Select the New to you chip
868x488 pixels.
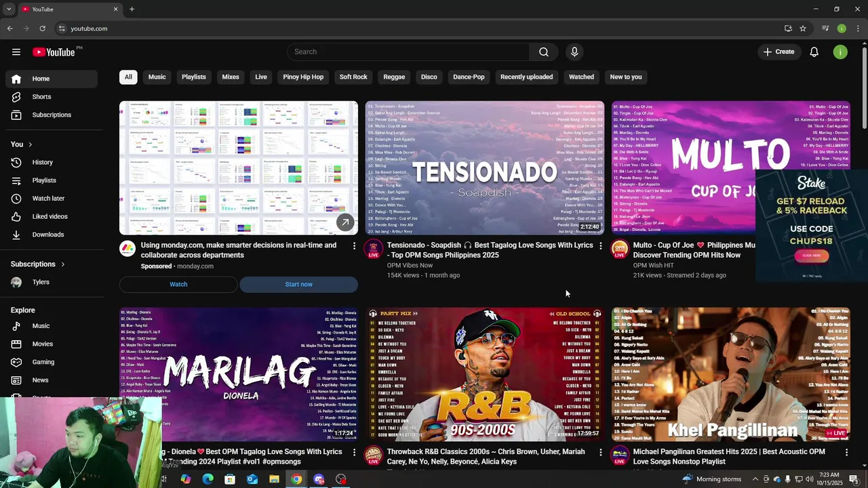[626, 77]
